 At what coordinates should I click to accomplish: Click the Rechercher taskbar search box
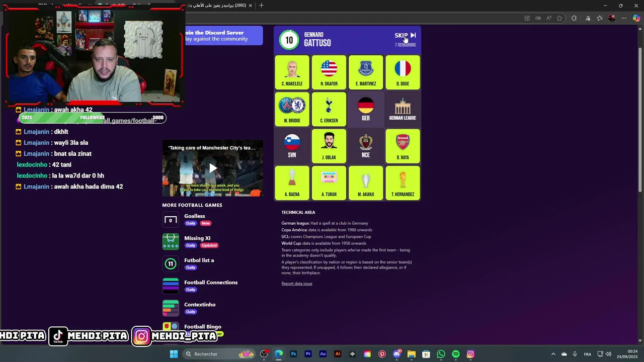pyautogui.click(x=218, y=354)
